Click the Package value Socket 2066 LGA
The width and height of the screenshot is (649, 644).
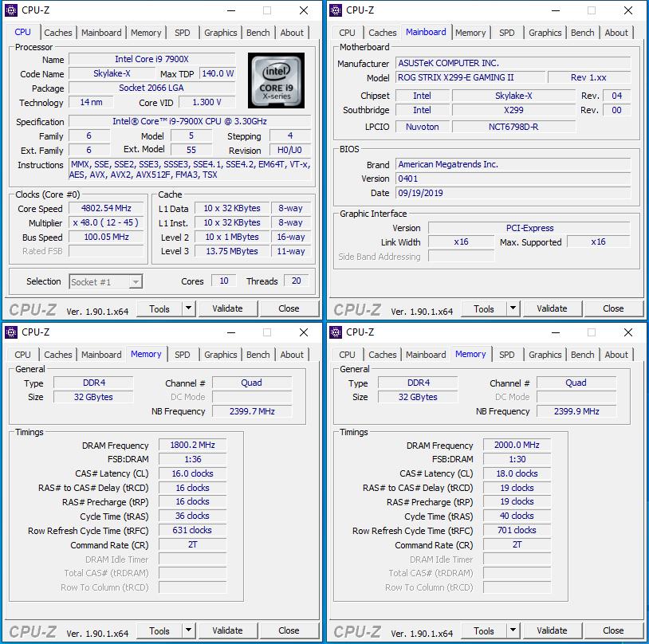click(152, 88)
